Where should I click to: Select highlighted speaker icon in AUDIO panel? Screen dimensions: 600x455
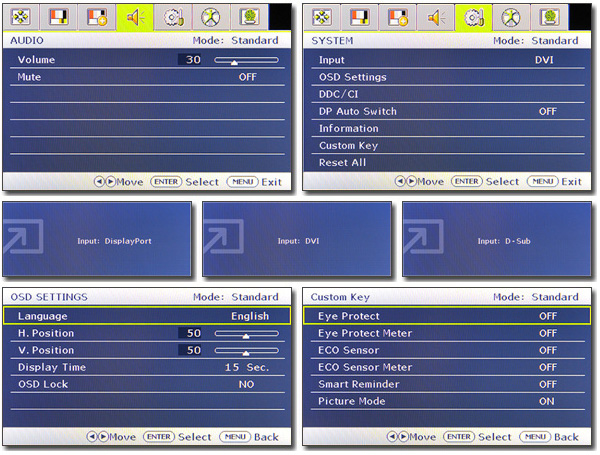coord(135,17)
